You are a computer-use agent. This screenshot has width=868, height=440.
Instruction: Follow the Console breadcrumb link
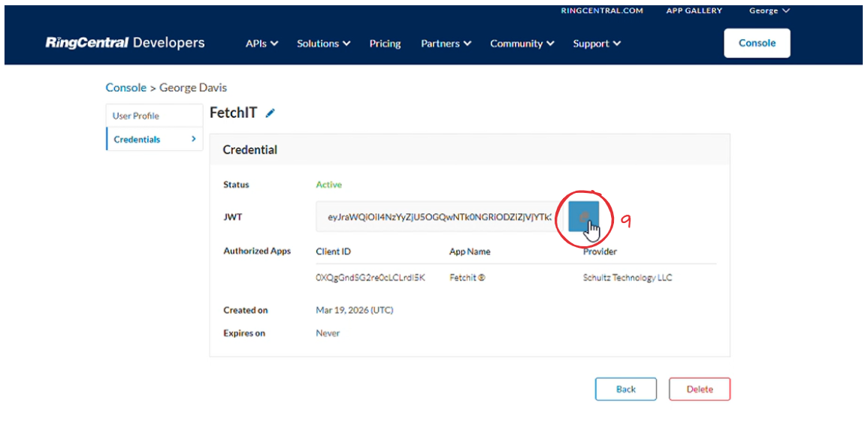point(126,87)
